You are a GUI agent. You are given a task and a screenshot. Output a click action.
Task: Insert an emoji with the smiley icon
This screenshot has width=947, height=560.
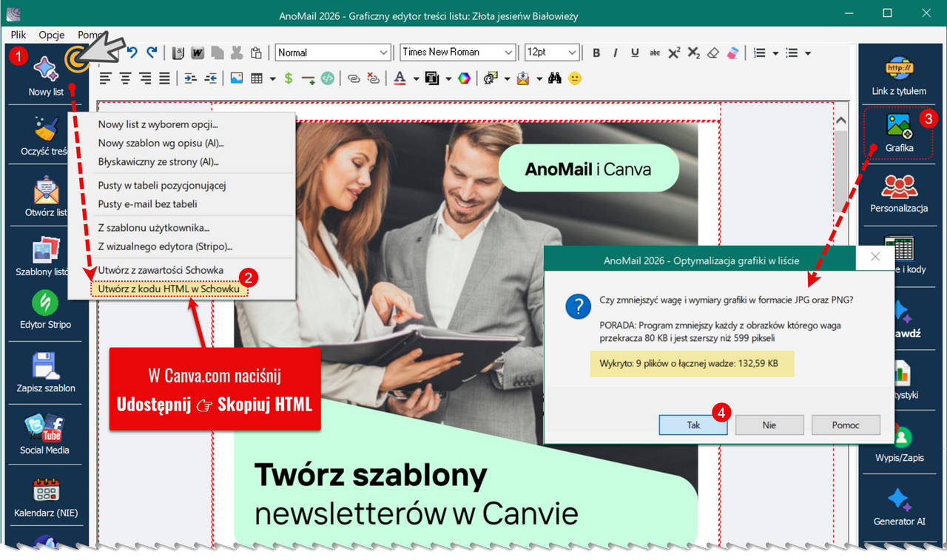click(575, 78)
